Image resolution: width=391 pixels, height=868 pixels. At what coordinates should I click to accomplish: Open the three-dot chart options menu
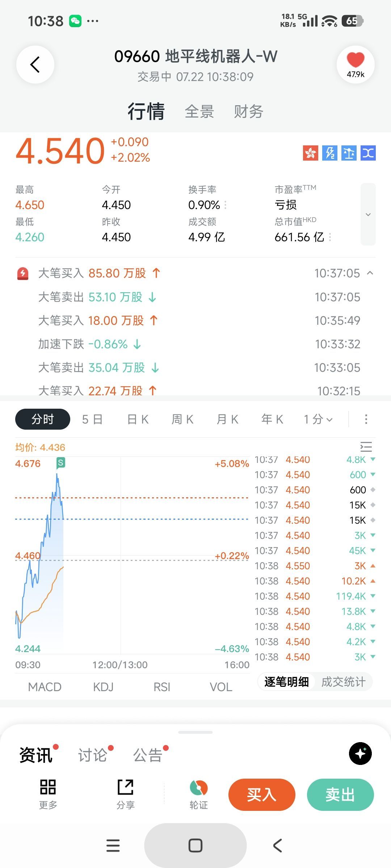point(366,419)
